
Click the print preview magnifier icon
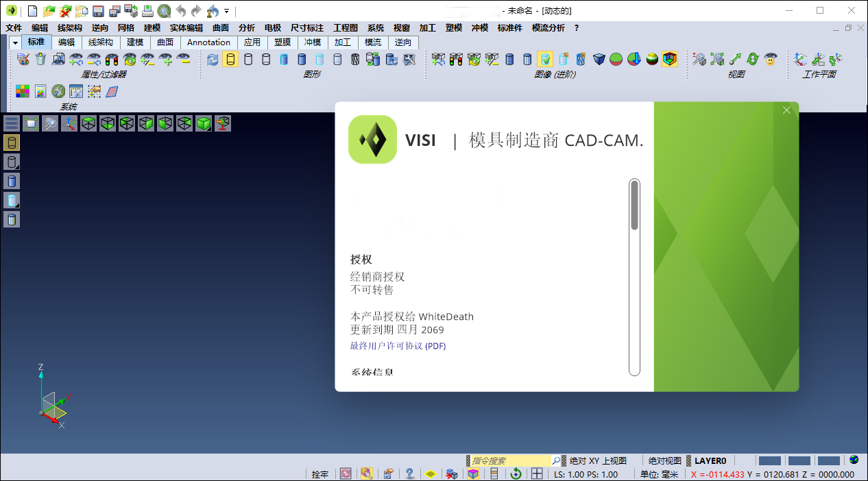164,11
